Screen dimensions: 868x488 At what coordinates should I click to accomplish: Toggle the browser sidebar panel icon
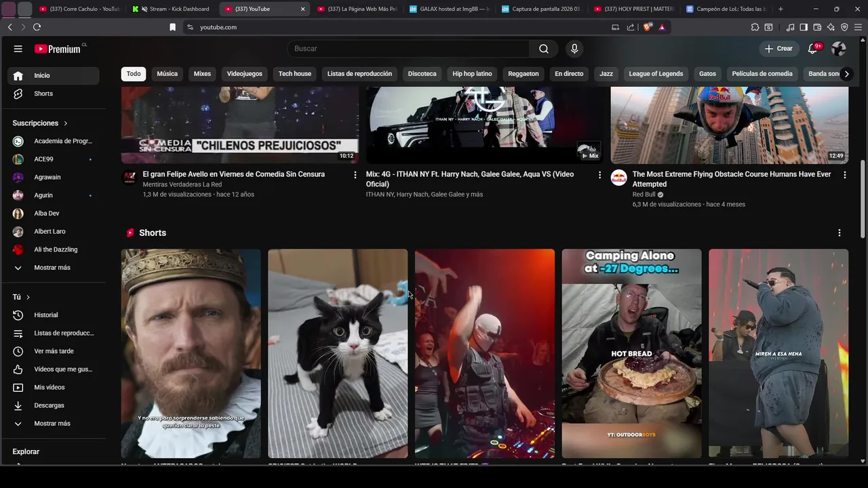pos(804,27)
